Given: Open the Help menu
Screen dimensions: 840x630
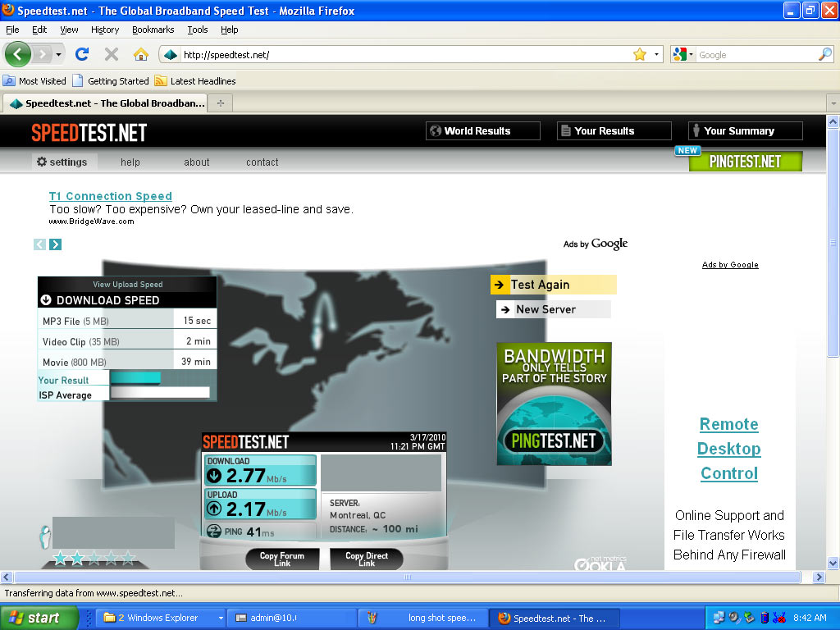Looking at the screenshot, I should pos(230,30).
